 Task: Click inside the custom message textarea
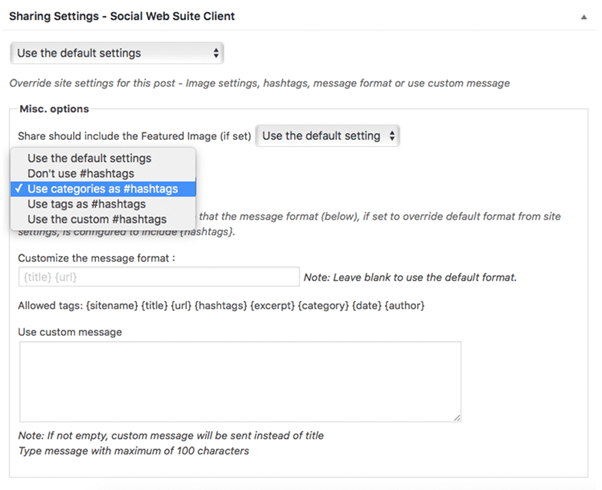click(x=239, y=381)
